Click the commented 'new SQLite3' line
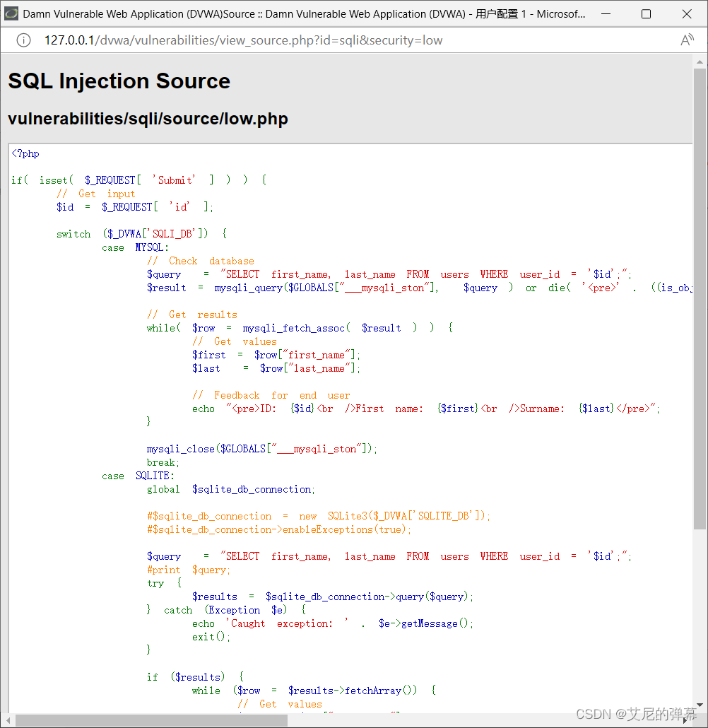 [319, 516]
